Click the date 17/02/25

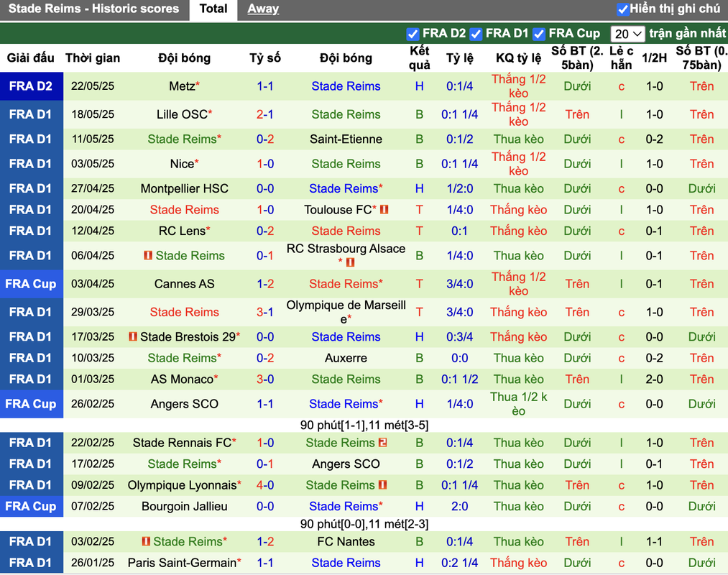coord(93,464)
